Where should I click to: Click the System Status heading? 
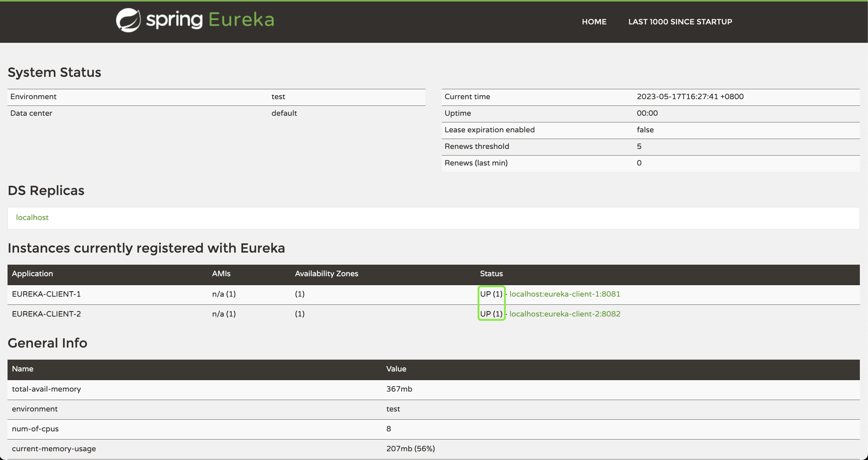point(54,72)
